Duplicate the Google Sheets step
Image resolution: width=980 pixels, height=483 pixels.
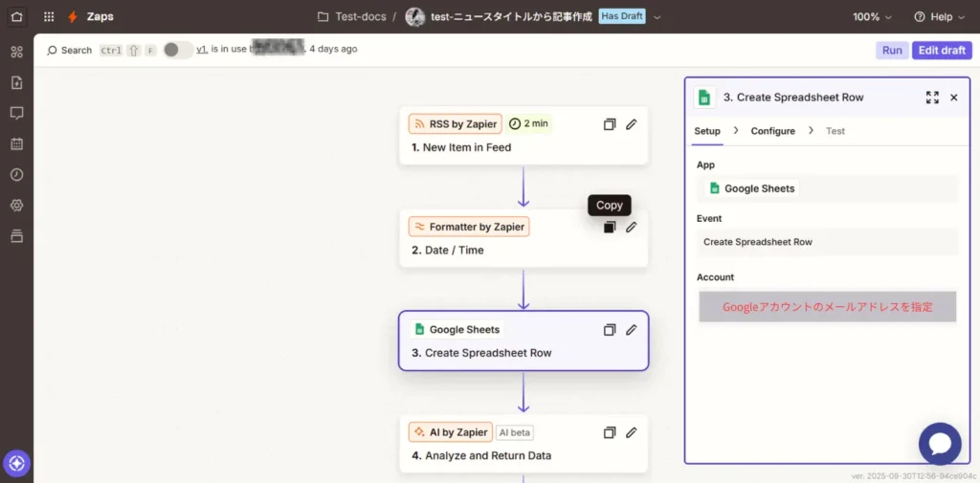(610, 330)
